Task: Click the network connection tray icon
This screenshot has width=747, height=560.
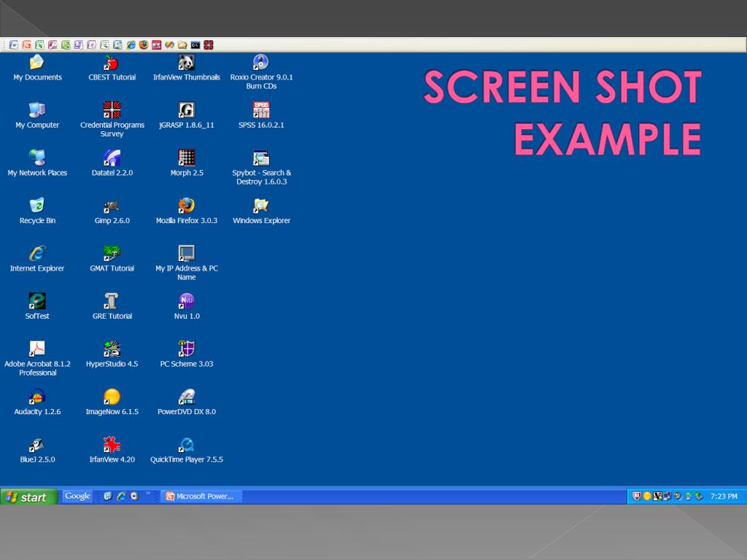Action: [667, 496]
